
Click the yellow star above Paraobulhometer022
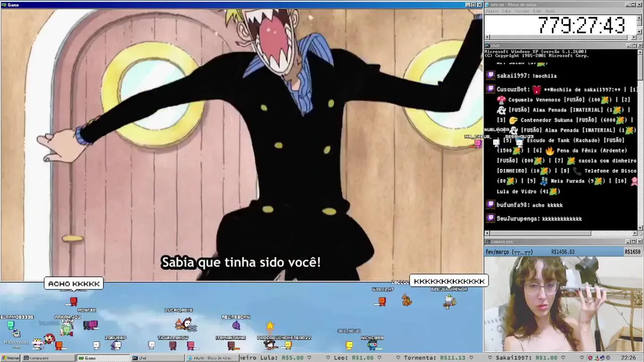(x=270, y=326)
